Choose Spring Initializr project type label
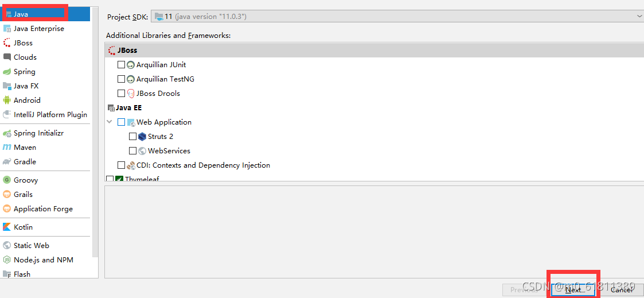Viewport: 644px width, 298px height. [x=38, y=133]
